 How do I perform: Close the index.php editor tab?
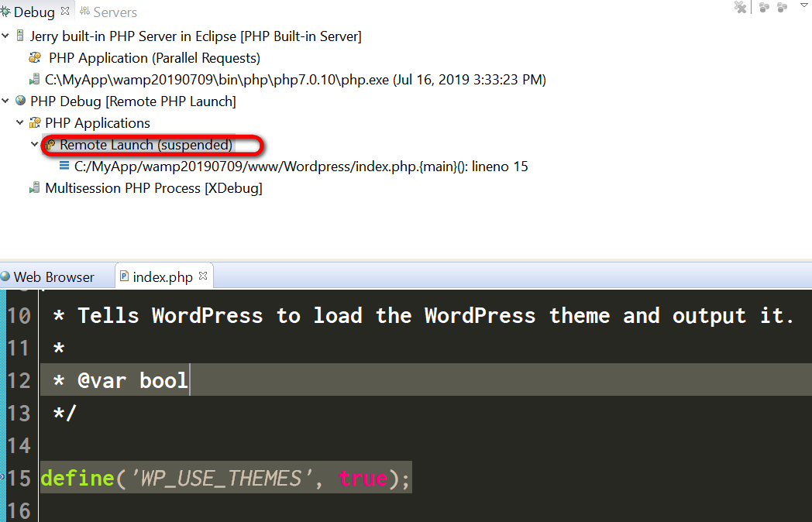point(203,276)
